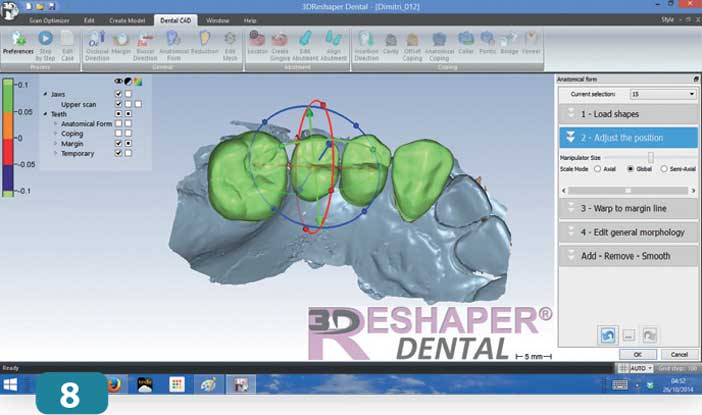
Task: Select the Bridge tool
Action: click(509, 43)
